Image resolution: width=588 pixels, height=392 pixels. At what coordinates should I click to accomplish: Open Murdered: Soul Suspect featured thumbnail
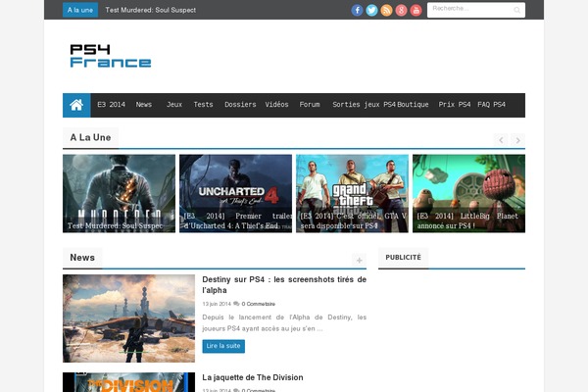point(119,194)
